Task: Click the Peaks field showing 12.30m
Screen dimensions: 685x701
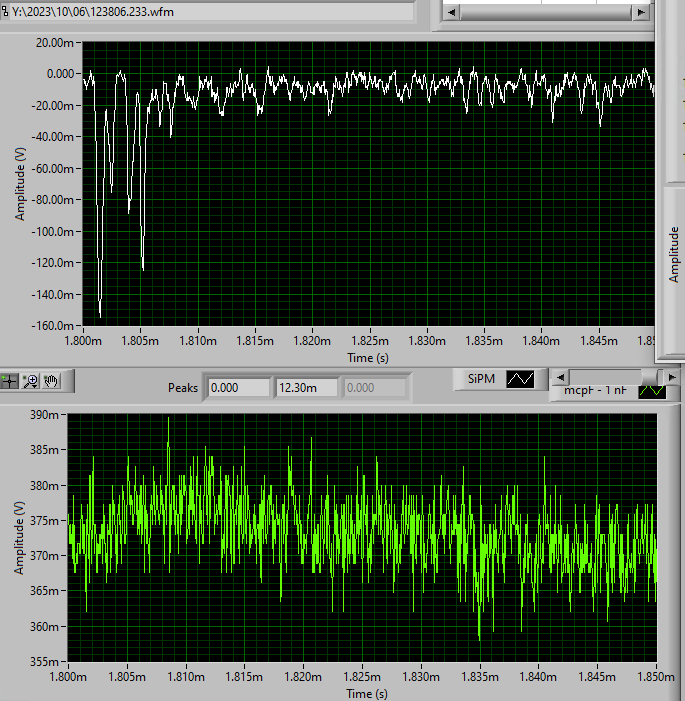Action: [306, 388]
